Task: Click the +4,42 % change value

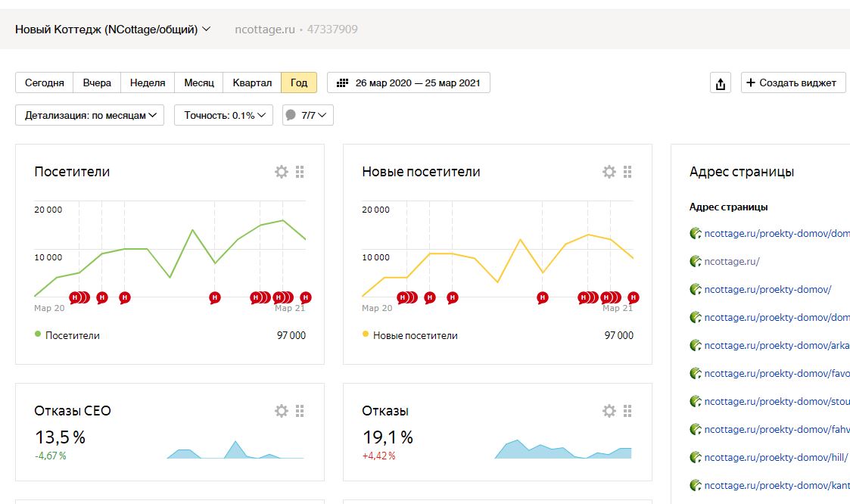Action: pyautogui.click(x=379, y=456)
